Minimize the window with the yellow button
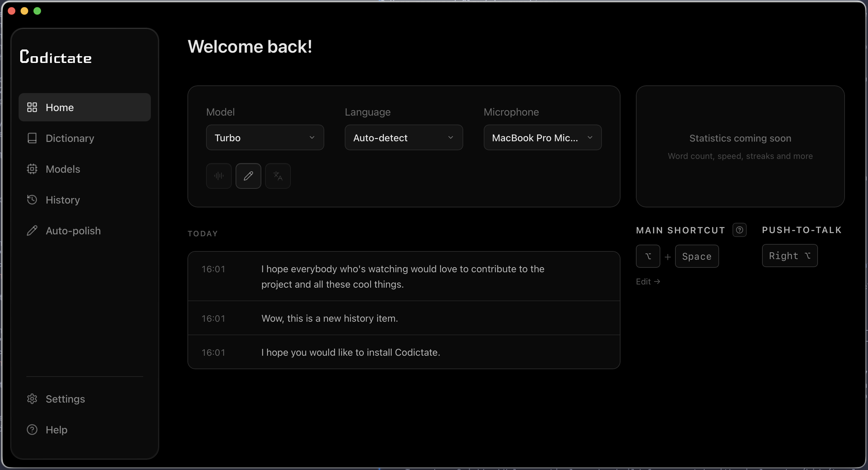 click(x=24, y=11)
